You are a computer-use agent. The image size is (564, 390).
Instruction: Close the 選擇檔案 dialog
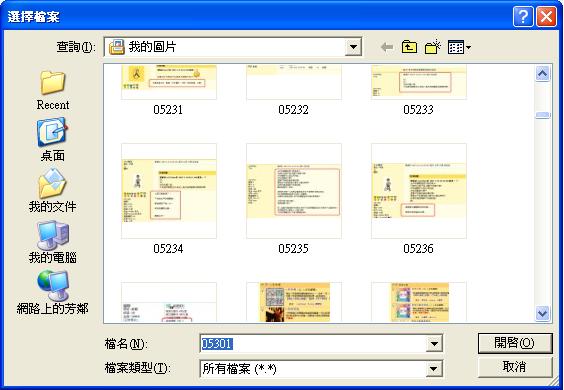tap(547, 17)
